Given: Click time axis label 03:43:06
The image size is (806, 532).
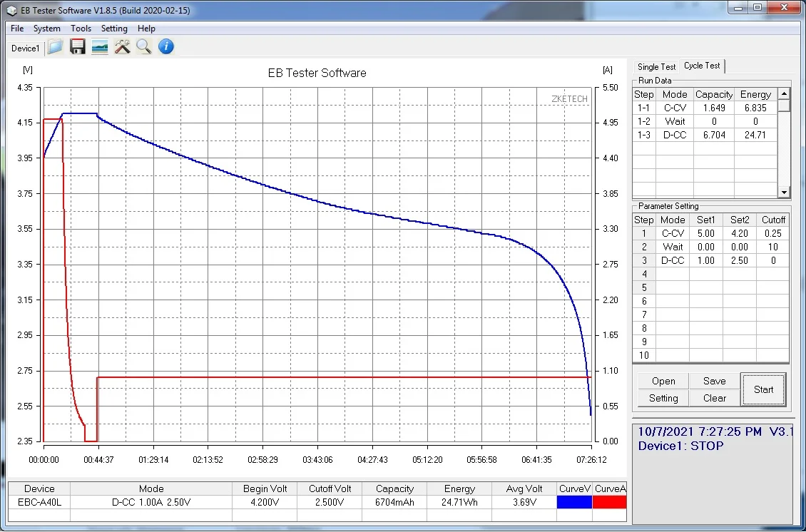Looking at the screenshot, I should click(317, 460).
